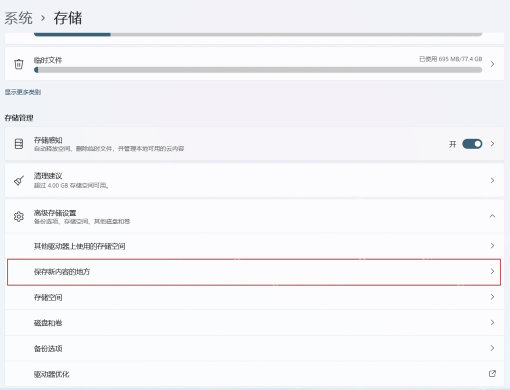Click the 存储管理 section heading

19,118
